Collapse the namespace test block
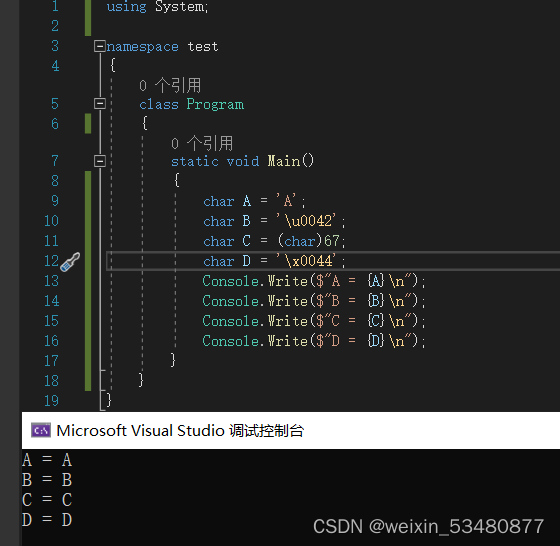 pos(100,46)
